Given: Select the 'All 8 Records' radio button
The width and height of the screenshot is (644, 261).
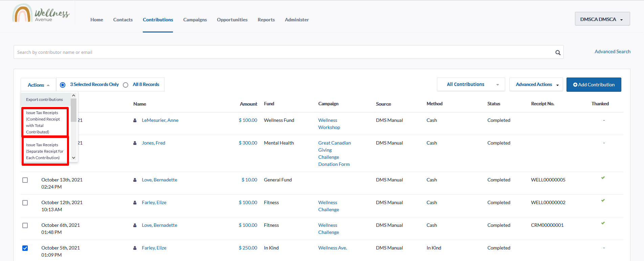Looking at the screenshot, I should 126,85.
